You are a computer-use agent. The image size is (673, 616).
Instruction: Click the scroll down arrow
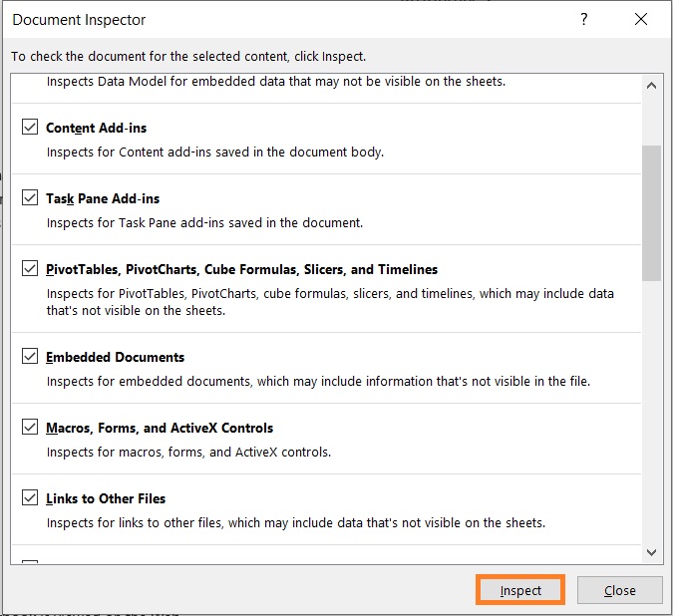coord(651,552)
